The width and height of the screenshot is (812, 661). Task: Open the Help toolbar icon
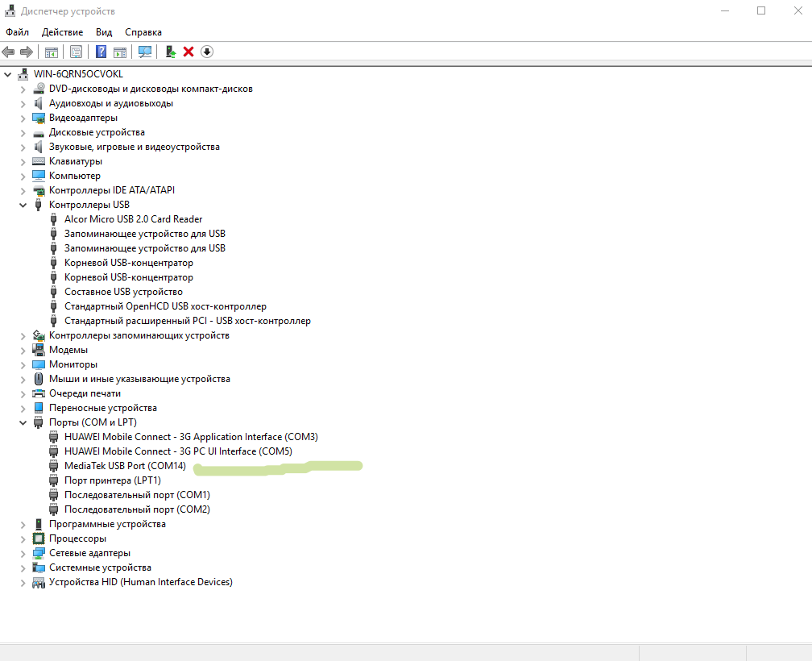tap(101, 52)
